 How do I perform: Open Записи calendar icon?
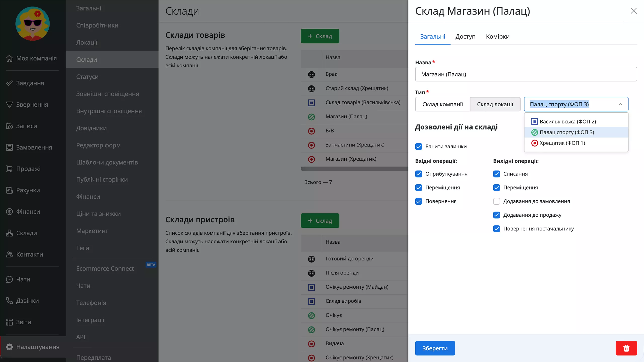point(9,126)
